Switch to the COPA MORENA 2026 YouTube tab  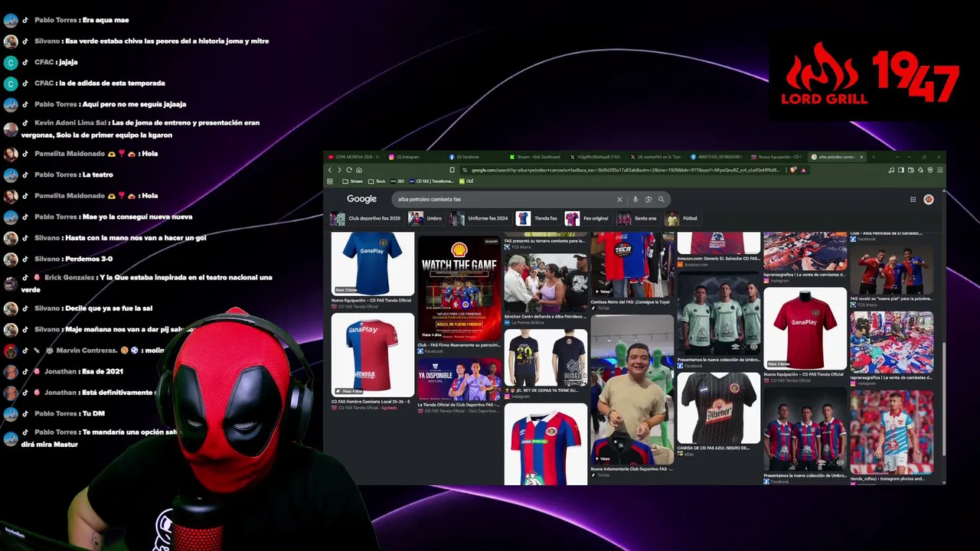coord(354,157)
